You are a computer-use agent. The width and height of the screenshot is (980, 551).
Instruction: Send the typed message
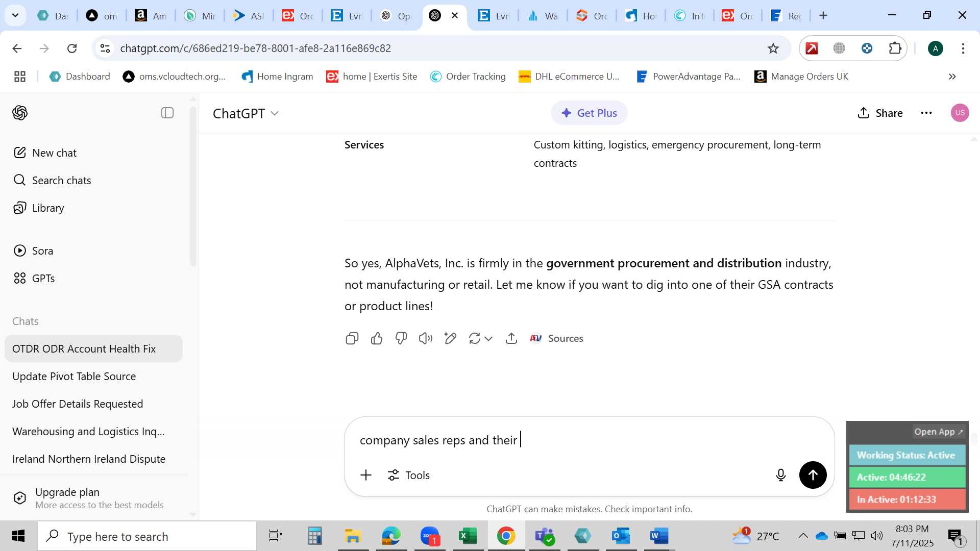pos(813,475)
